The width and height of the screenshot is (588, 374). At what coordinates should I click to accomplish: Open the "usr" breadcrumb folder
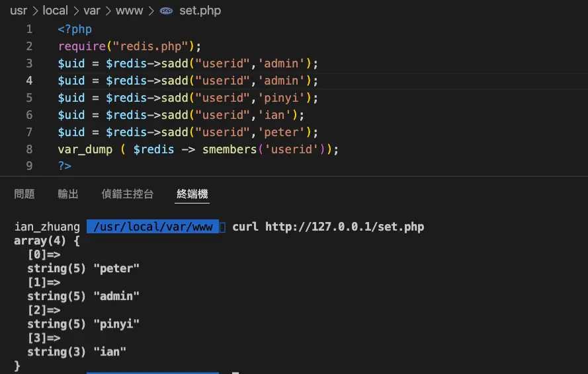click(x=18, y=11)
